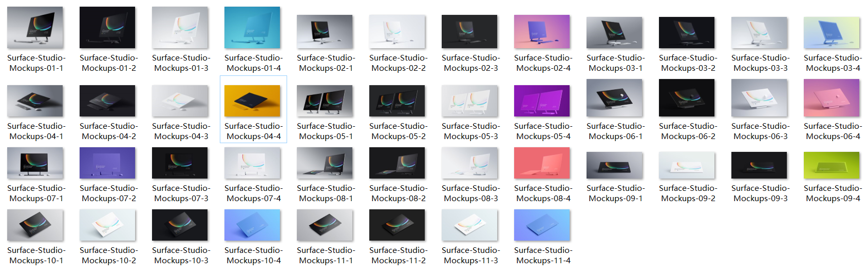Viewport: 868px width, 275px height.
Task: Select the blue Surface-Studio-Mockups-11-4 thumbnail
Action: [542, 225]
